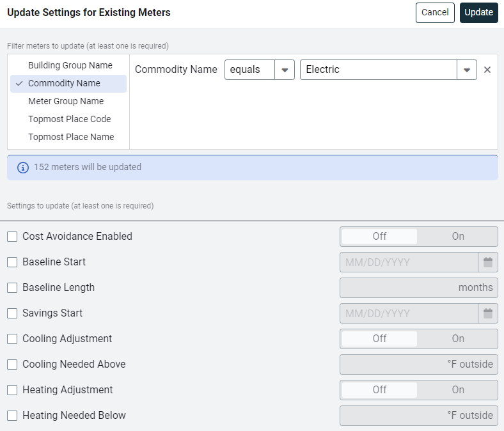Click the Baseline Start date field
Viewport: 504px width, 431px height.
click(409, 262)
